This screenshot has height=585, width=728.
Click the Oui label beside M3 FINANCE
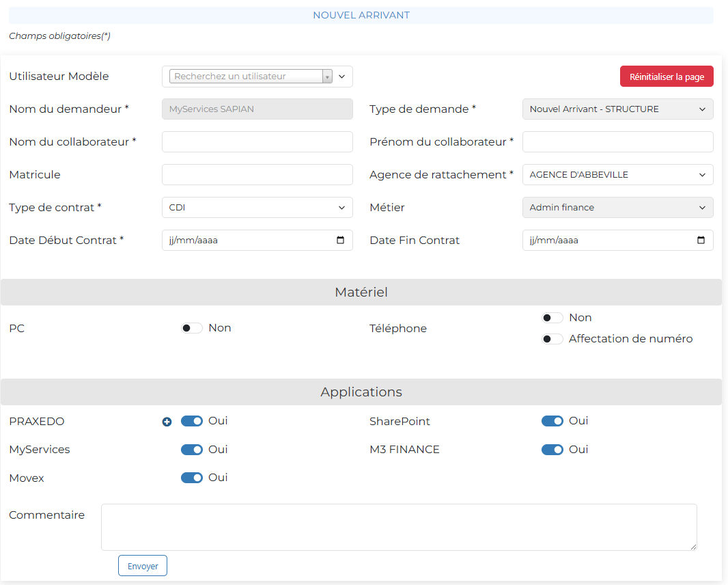(x=578, y=450)
